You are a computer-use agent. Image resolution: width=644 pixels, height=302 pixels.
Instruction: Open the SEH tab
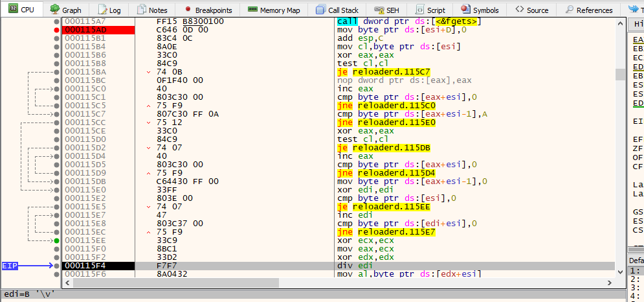[x=388, y=10]
